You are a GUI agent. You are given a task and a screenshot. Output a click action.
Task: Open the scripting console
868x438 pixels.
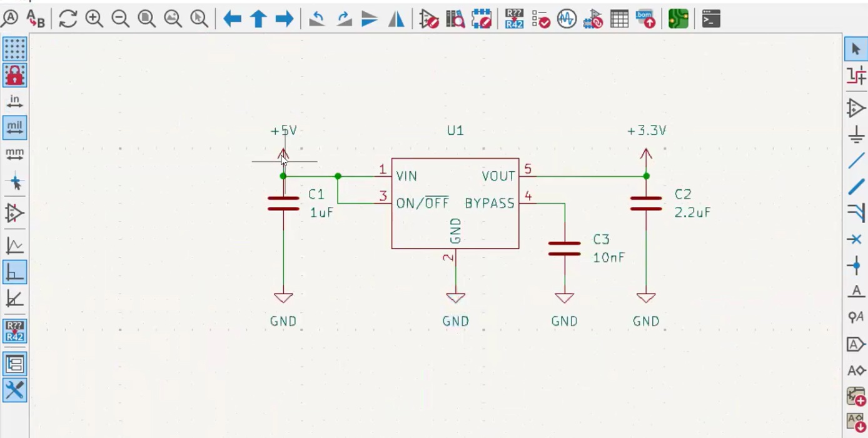710,19
